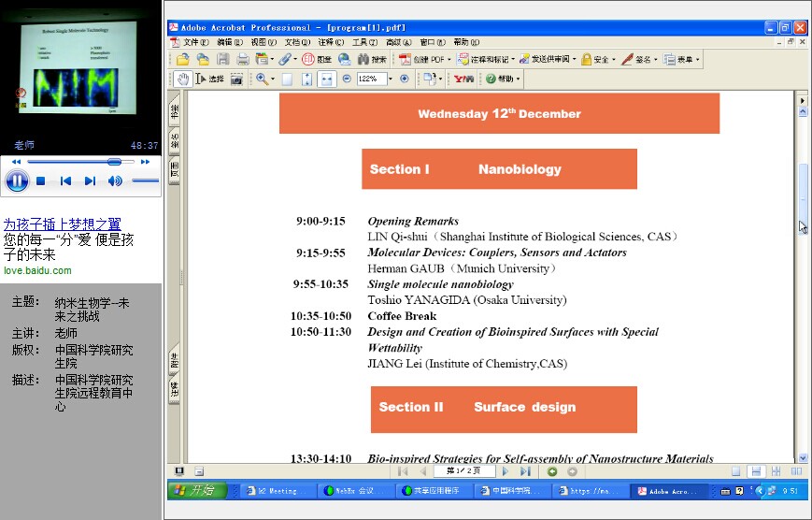
Task: Click the email globe icon
Action: point(345,60)
